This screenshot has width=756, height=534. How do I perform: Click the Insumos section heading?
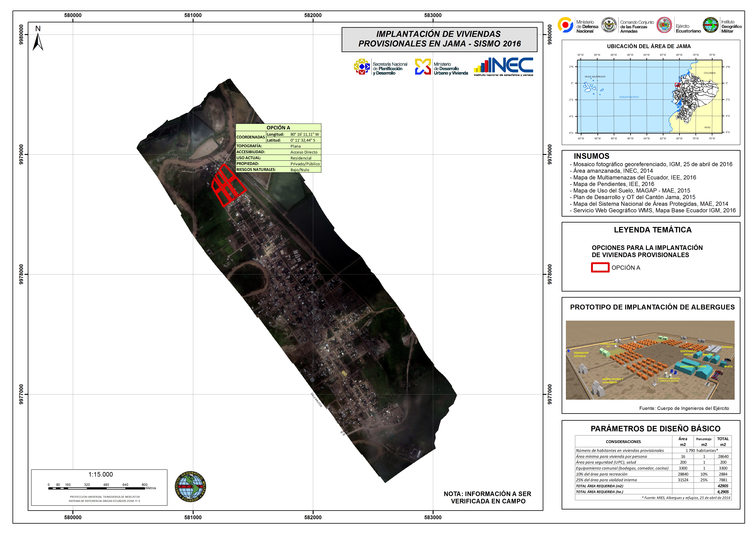(x=591, y=156)
